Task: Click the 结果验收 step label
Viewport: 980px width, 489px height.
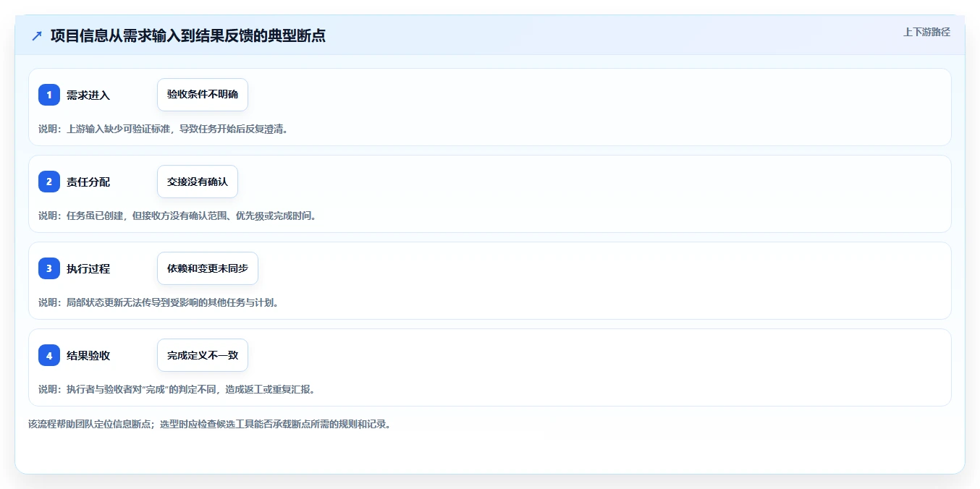Action: click(x=88, y=355)
